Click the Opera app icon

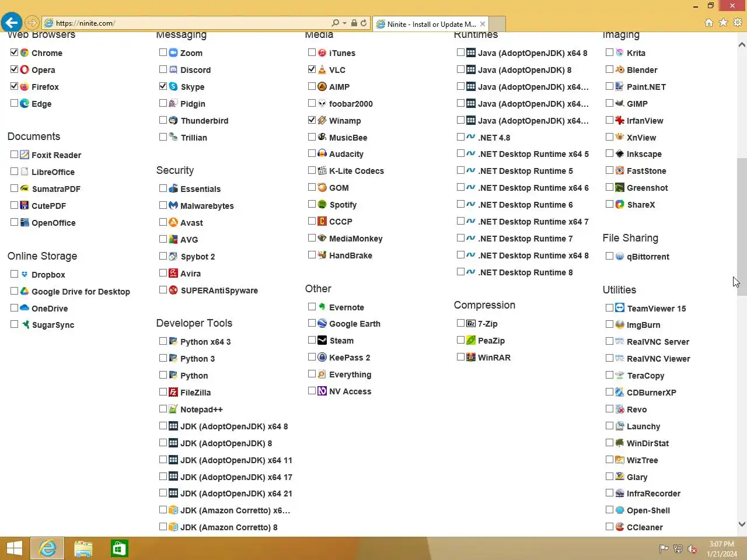pos(25,69)
